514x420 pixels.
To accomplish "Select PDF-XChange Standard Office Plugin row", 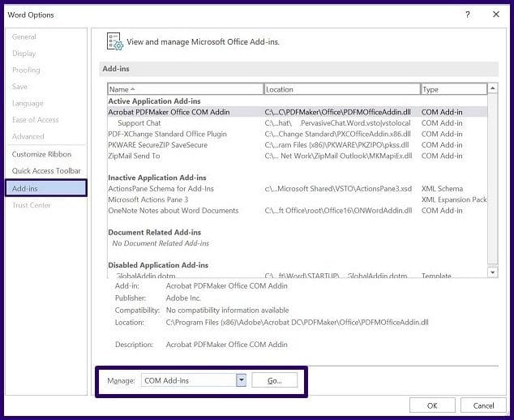I will (x=298, y=134).
